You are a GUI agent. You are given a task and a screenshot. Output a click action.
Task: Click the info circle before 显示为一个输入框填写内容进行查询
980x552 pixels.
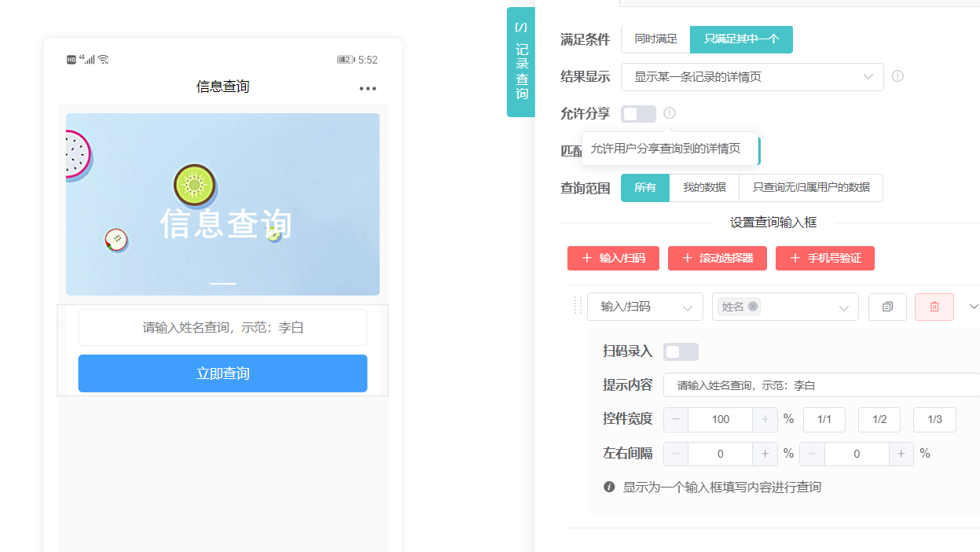click(609, 487)
